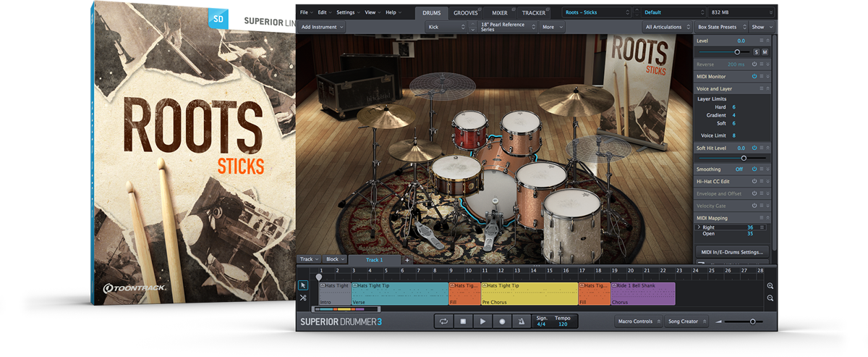Open the Roots – Sticks library selector

pos(596,12)
